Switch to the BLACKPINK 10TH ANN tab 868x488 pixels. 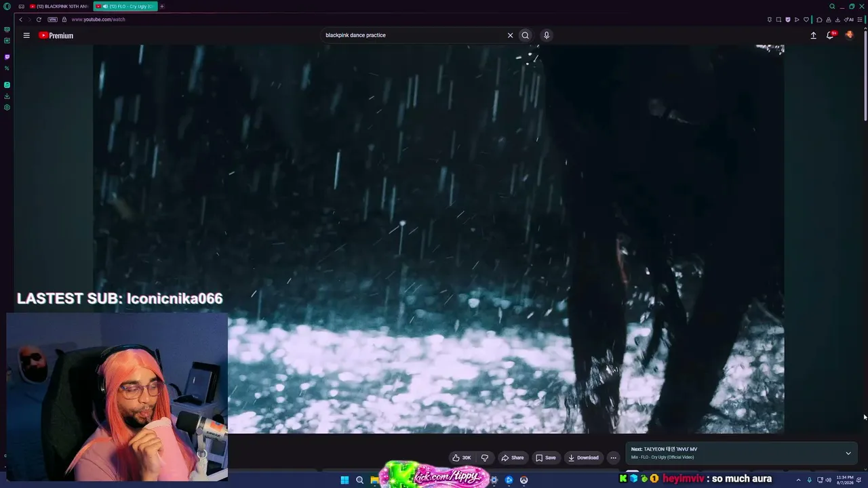(x=59, y=6)
